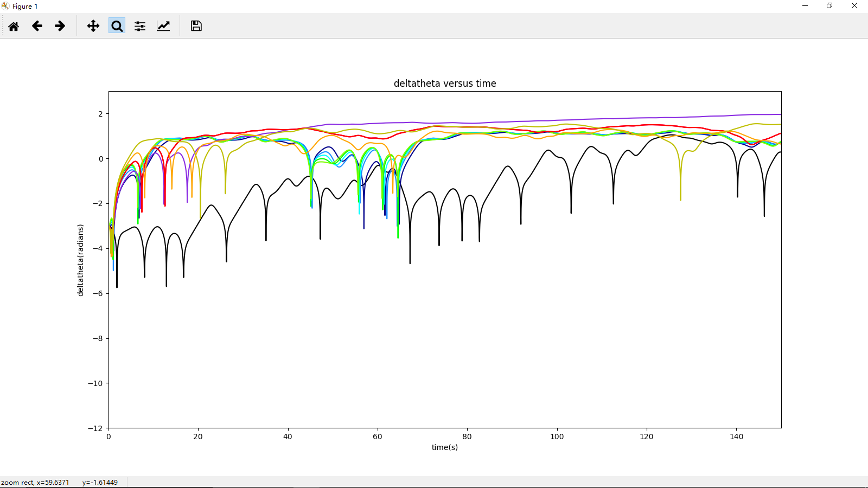Click the 'Figure 1' window title text
The height and width of the screenshot is (488, 868).
click(x=25, y=7)
